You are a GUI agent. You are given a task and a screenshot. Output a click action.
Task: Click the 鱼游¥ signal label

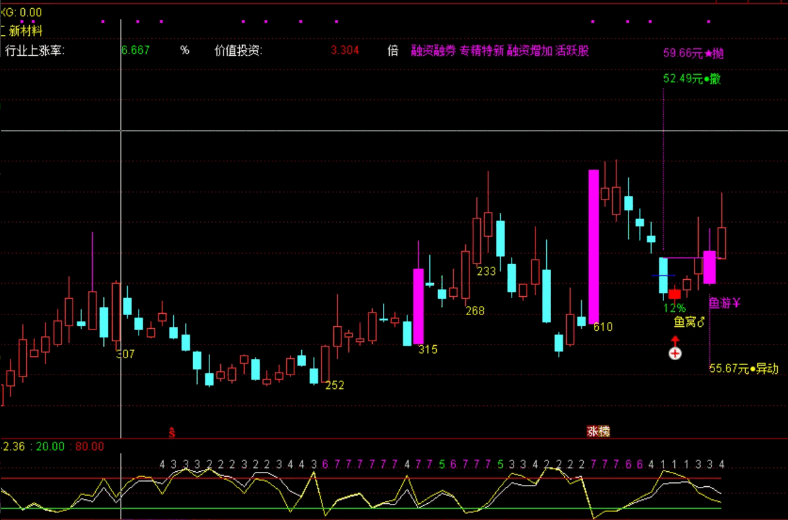coord(724,303)
